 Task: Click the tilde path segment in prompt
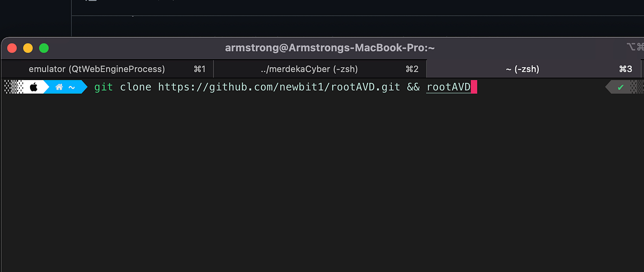71,87
